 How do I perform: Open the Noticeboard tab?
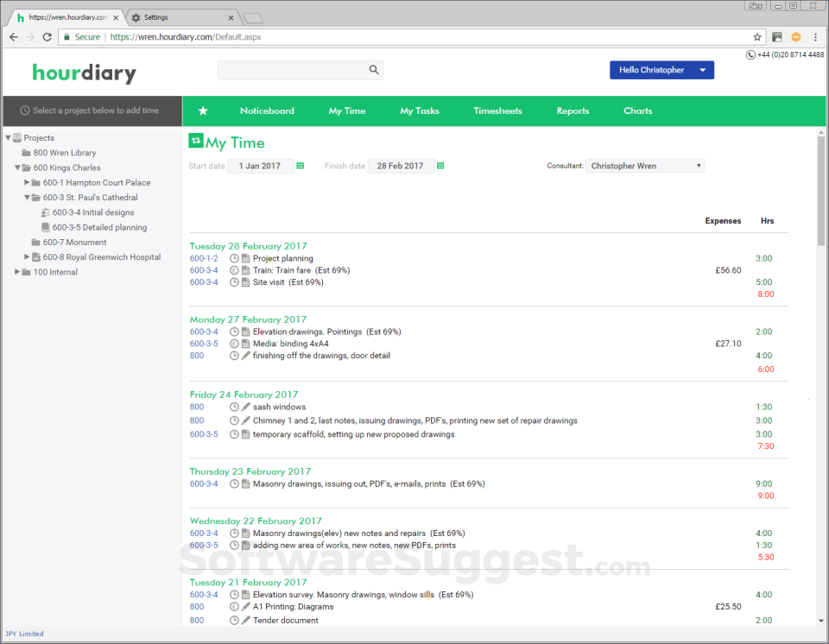(267, 110)
